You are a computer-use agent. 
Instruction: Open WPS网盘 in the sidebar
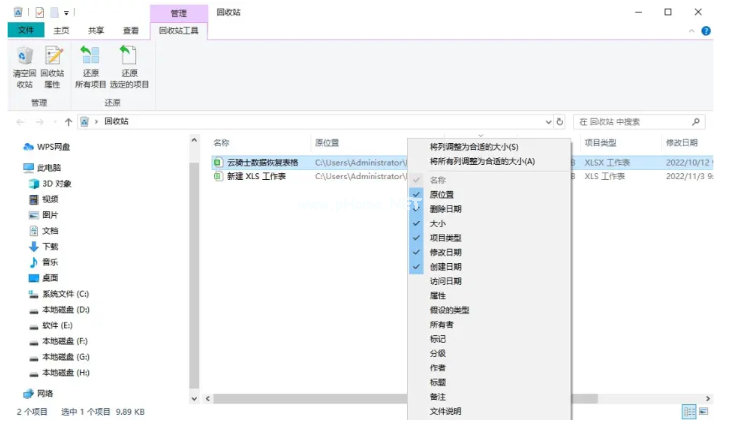pyautogui.click(x=46, y=147)
